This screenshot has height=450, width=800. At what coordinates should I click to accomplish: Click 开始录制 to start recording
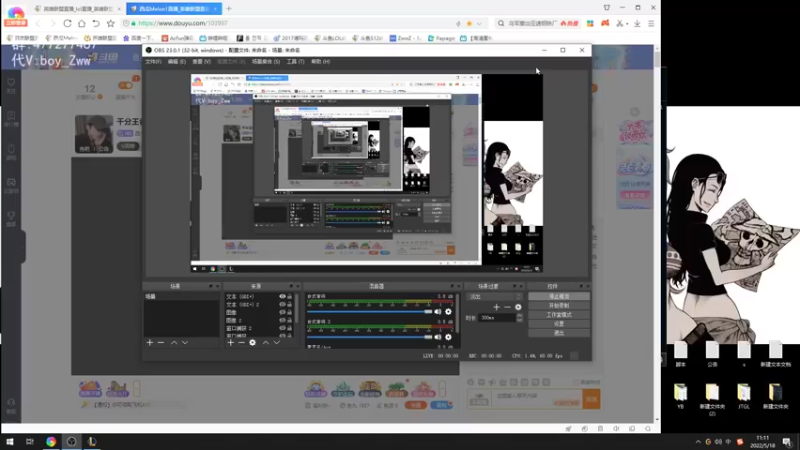559,306
